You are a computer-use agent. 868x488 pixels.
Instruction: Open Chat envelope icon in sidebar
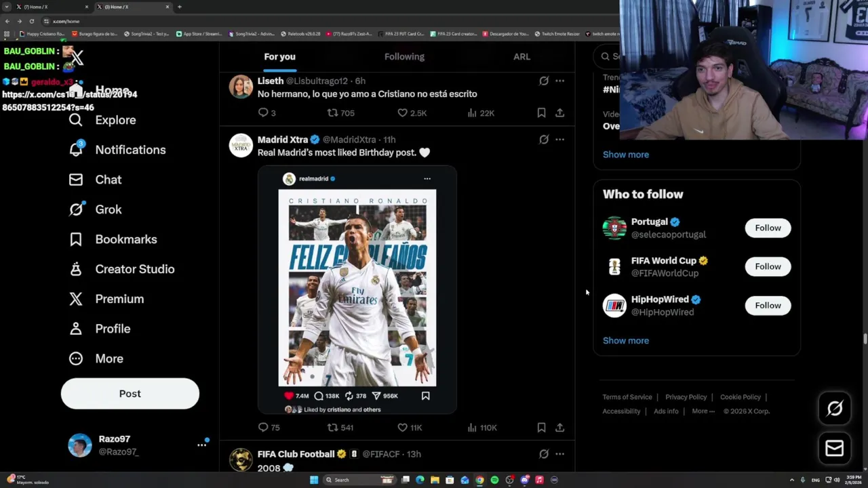[x=76, y=180]
